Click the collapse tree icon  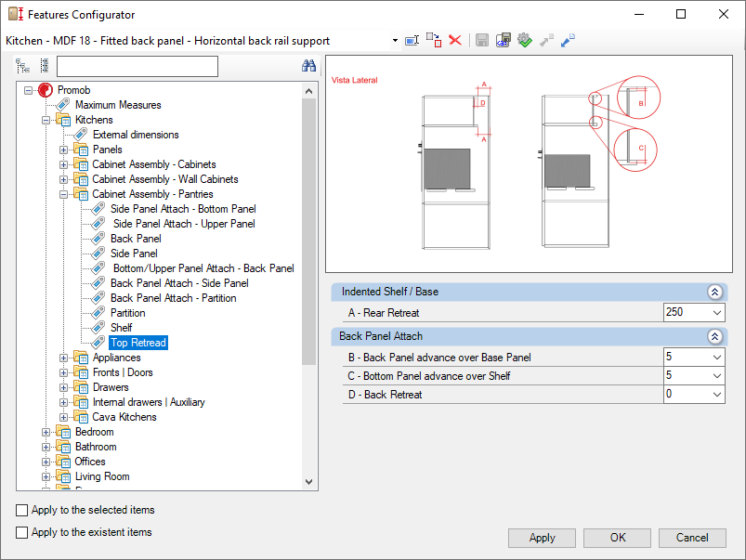[45, 66]
